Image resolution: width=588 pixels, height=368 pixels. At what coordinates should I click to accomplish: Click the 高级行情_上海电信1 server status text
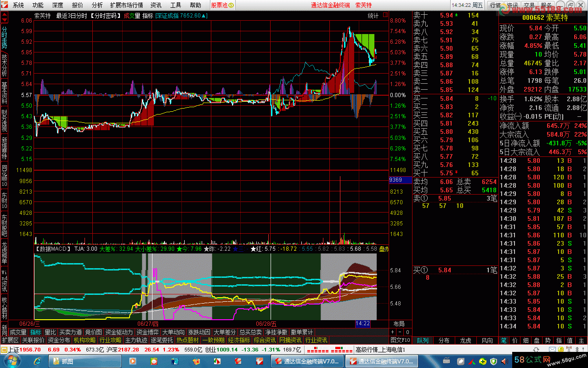coord(380,350)
